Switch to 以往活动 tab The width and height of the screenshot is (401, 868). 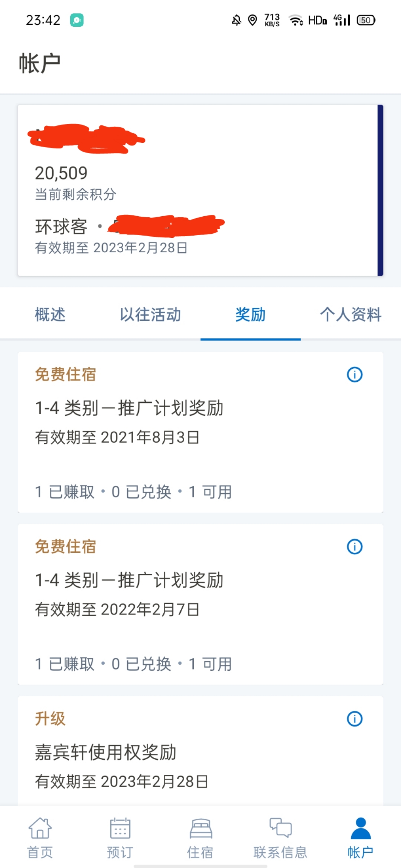click(150, 315)
